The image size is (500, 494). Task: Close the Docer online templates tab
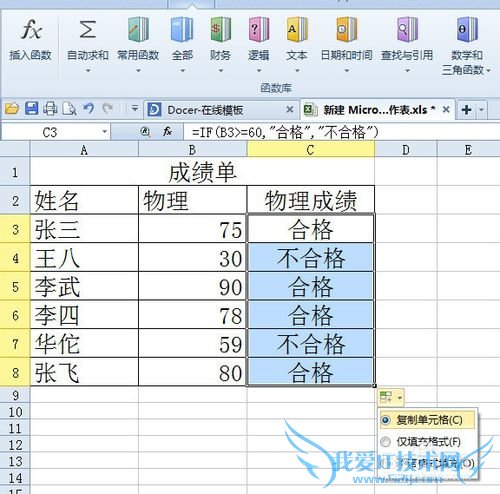[290, 109]
